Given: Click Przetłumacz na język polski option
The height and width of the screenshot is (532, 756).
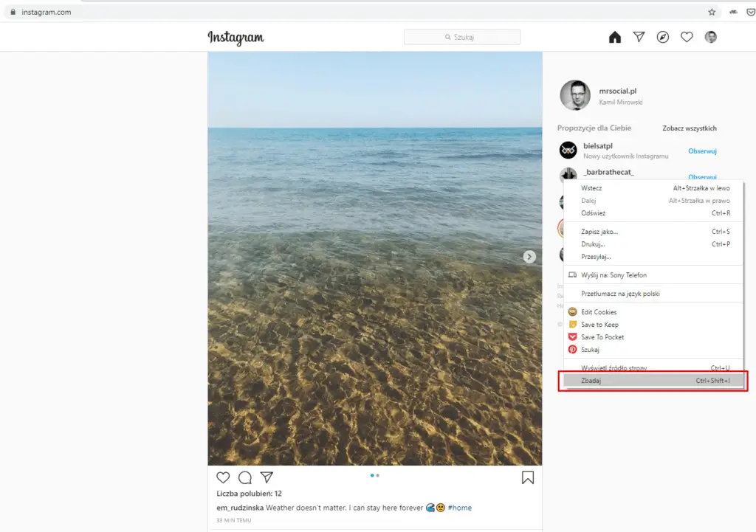Looking at the screenshot, I should point(620,294).
